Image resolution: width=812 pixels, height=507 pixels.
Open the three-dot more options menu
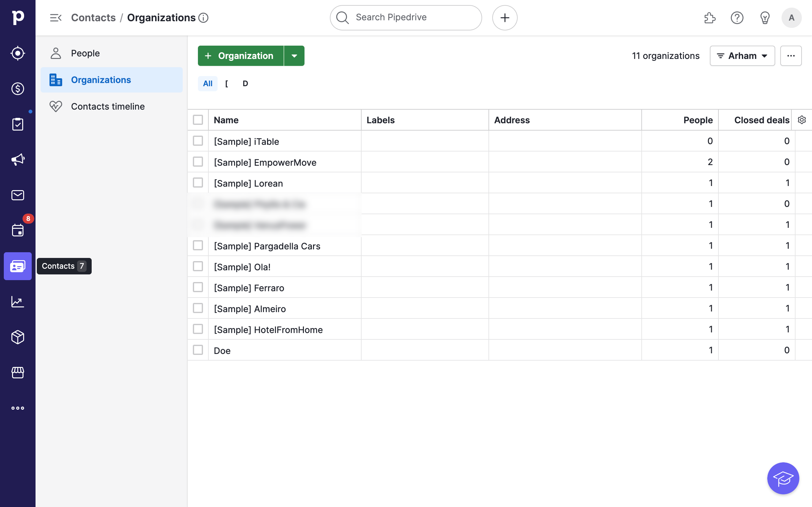[790, 56]
